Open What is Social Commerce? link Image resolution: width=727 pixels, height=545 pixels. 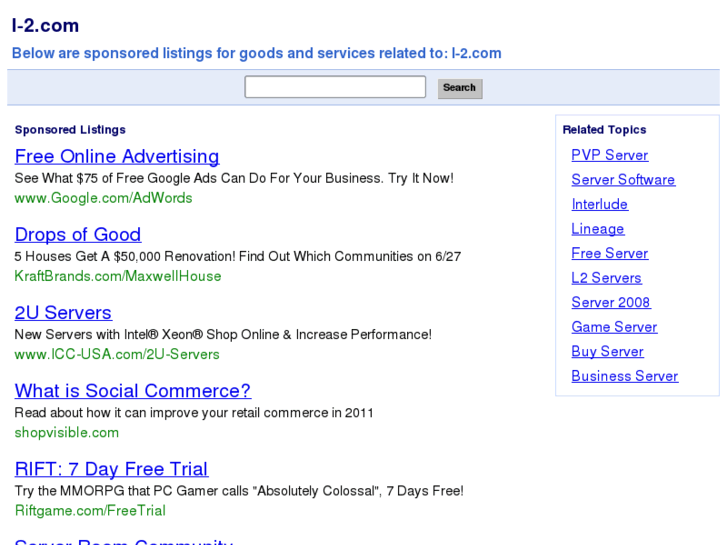[x=133, y=391]
